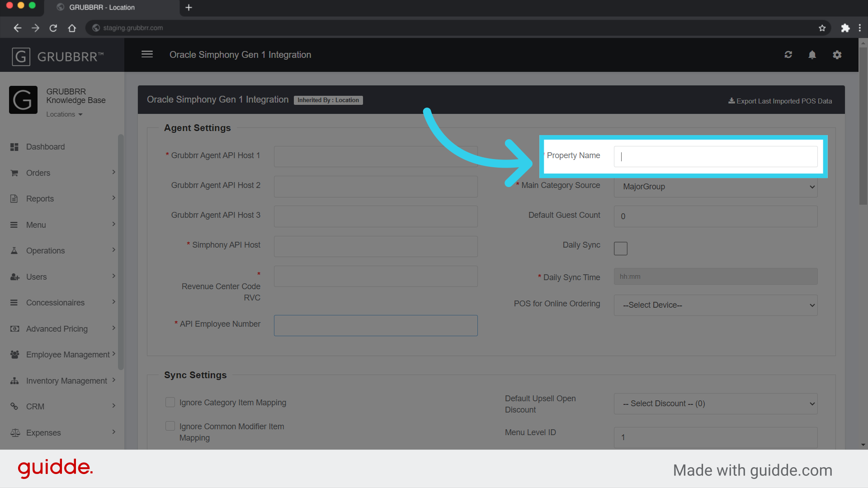Click the Employee Management group icon
Screen dimensions: 868x488
(x=15, y=355)
